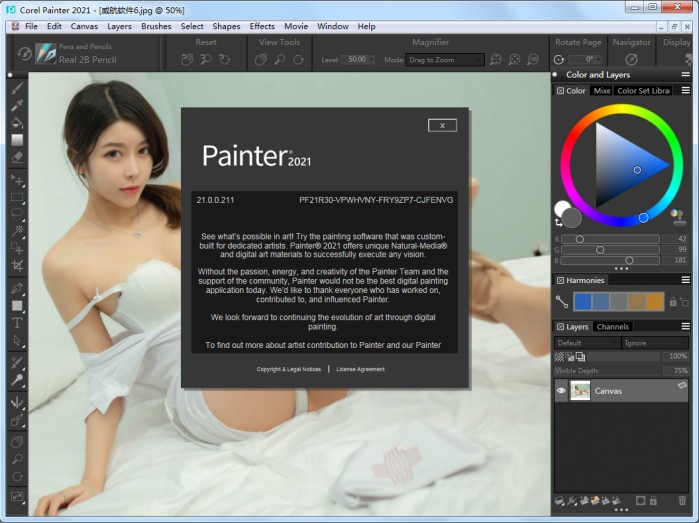Select the Magnifier tool in toolbox
Image resolution: width=699 pixels, height=523 pixels.
click(17, 459)
